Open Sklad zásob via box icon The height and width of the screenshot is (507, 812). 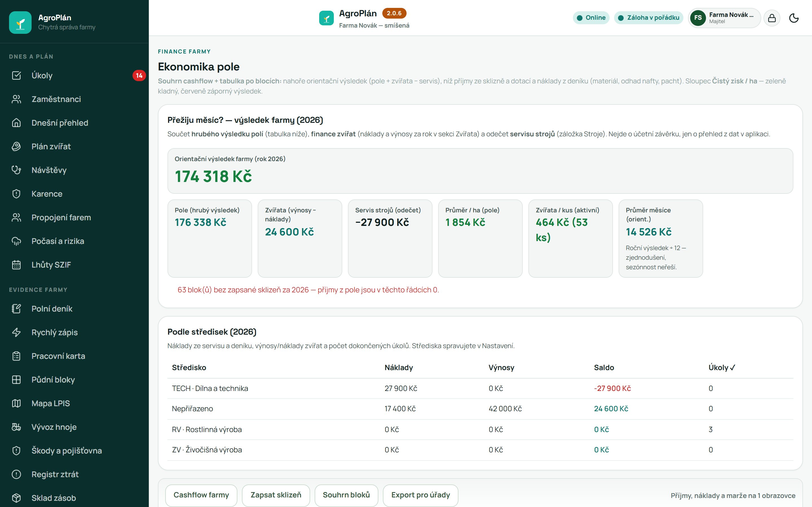16,498
